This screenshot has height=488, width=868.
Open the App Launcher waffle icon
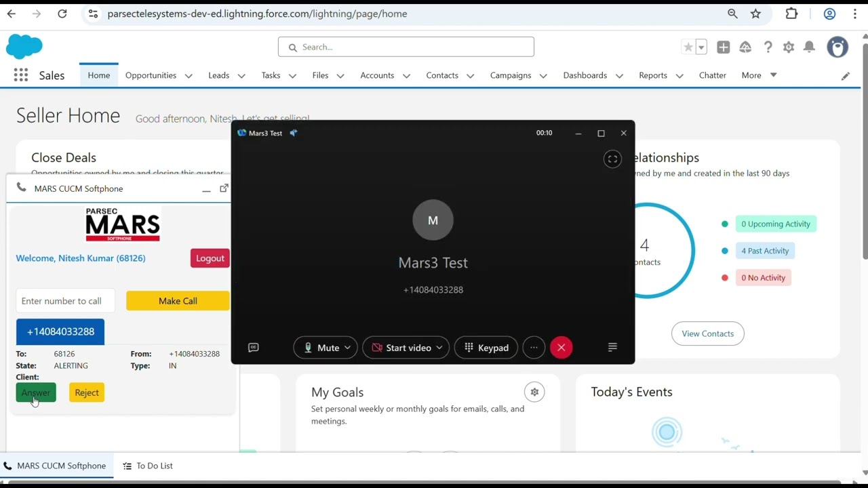(x=21, y=75)
